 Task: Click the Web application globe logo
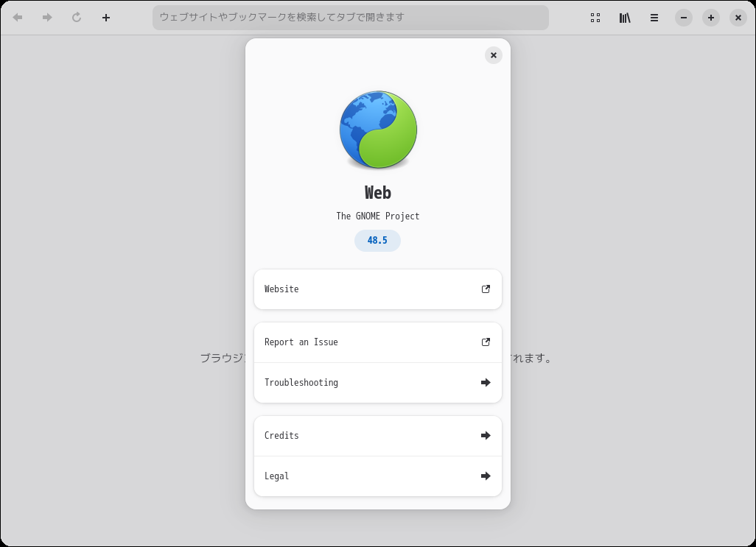pyautogui.click(x=377, y=130)
